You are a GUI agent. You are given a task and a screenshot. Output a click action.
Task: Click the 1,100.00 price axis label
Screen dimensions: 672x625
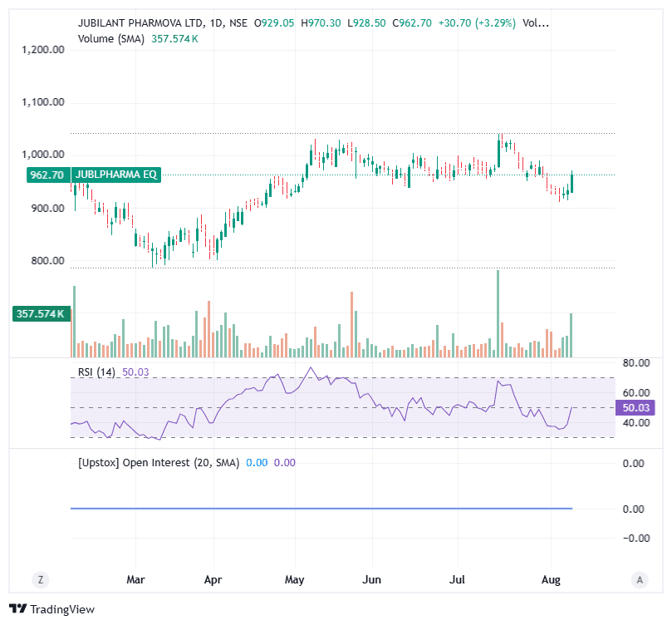click(43, 102)
